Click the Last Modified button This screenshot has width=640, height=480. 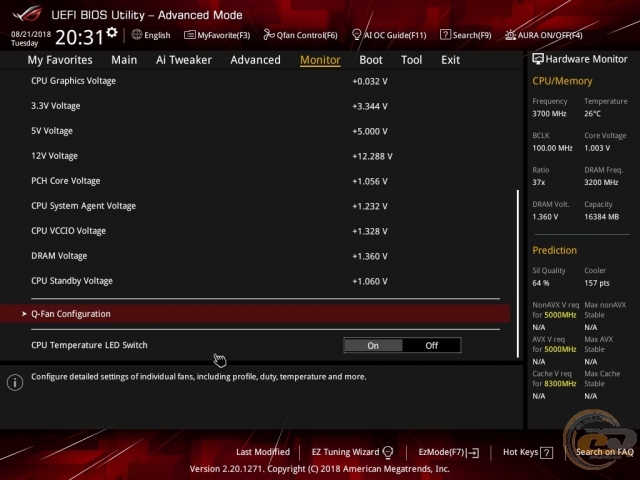tap(263, 452)
